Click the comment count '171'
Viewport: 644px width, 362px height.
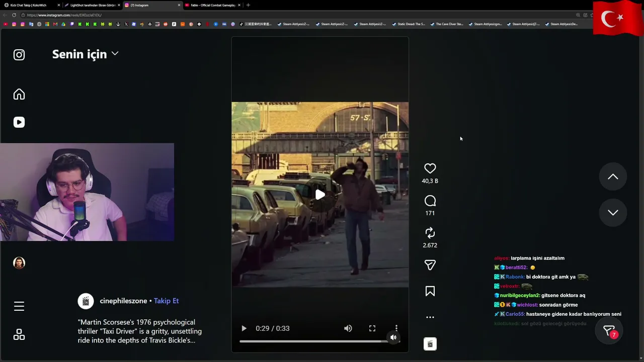(x=430, y=213)
